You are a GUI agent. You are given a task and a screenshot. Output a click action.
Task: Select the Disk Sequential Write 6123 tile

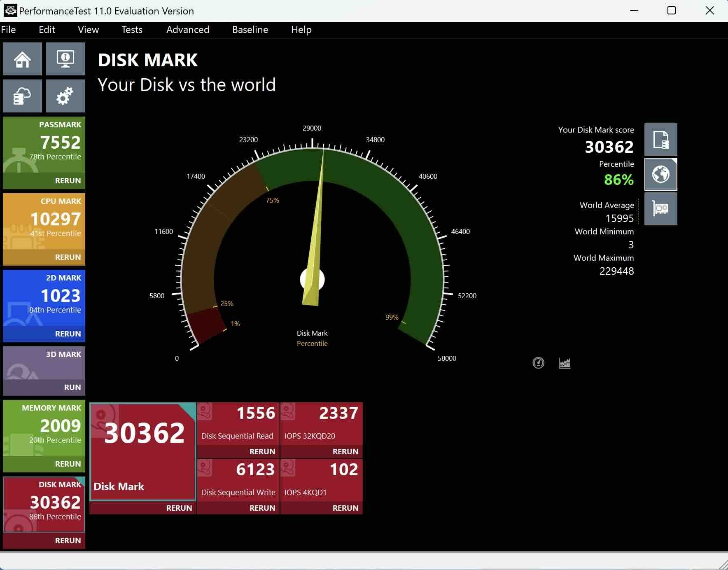pos(238,480)
